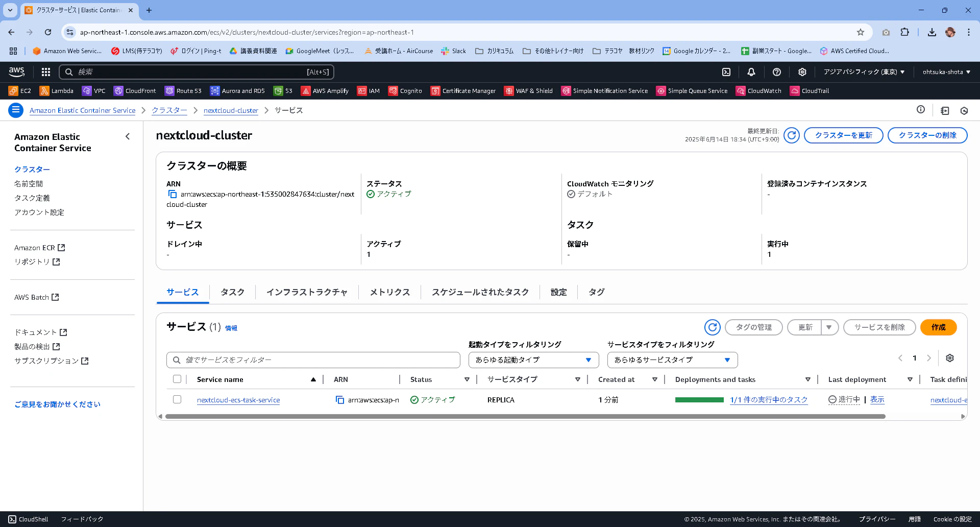Open EC2 from the favorites bar
The width and height of the screenshot is (980, 527).
click(20, 91)
